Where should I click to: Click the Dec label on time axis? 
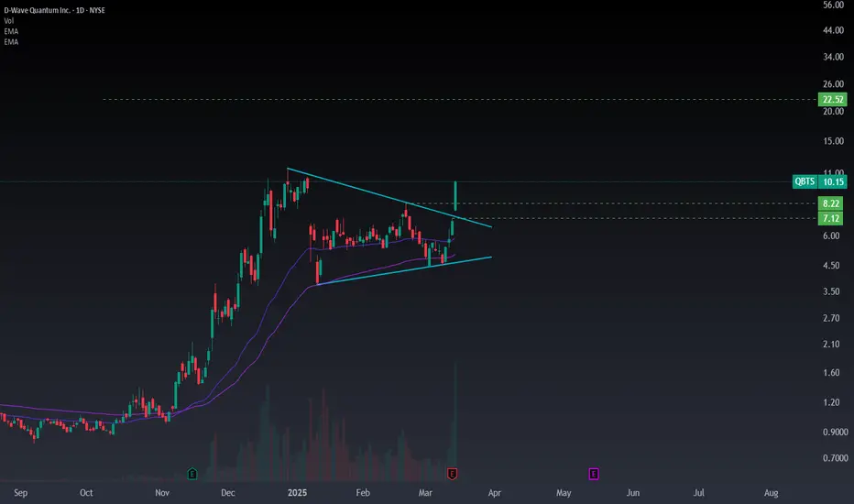[x=227, y=493]
